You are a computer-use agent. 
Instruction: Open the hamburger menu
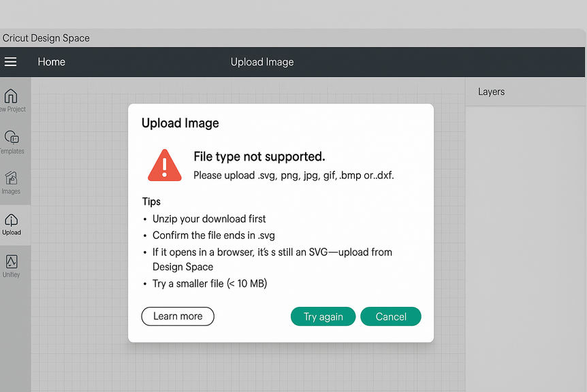[10, 62]
